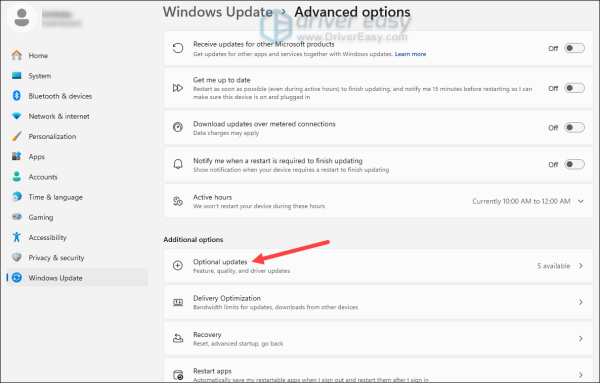Open Delivery Optimization label

(x=227, y=298)
